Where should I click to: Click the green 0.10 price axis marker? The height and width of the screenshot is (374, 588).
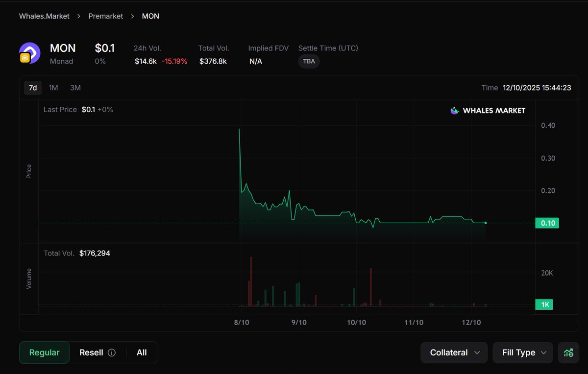coord(547,223)
